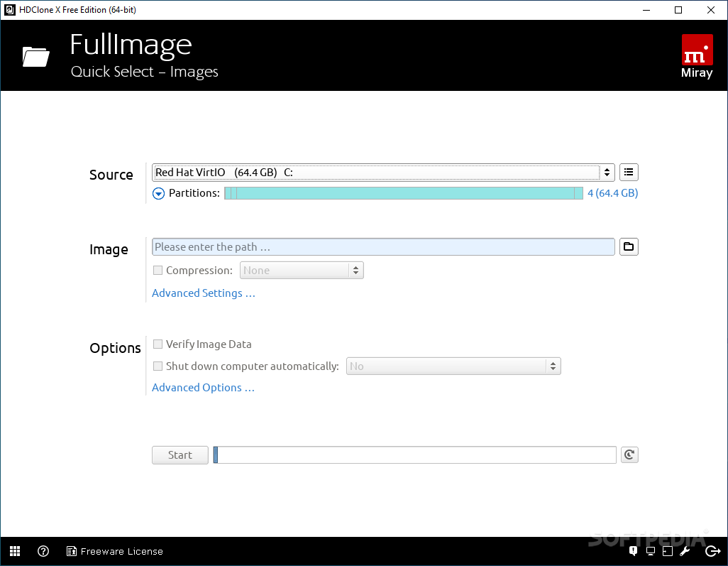Open the source drive list icon
The height and width of the screenshot is (566, 728).
pos(629,173)
